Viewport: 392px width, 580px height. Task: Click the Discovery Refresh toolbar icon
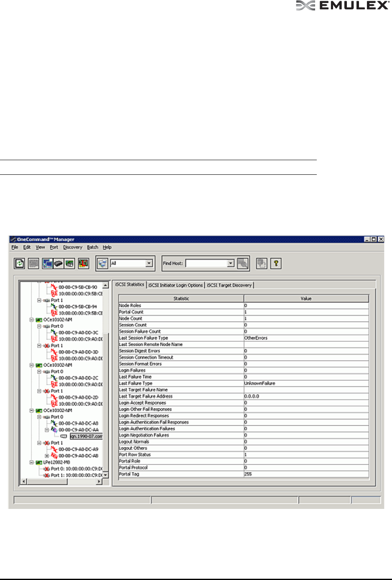[20, 263]
